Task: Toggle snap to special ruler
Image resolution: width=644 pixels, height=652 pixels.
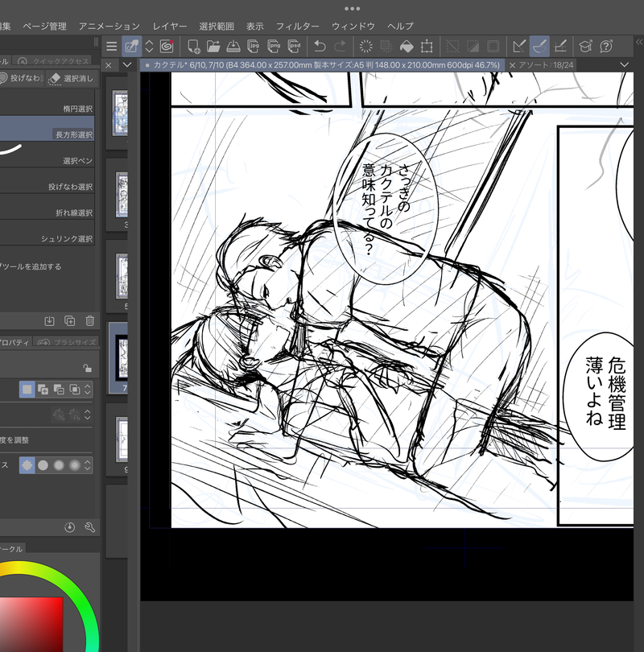Action: 539,46
